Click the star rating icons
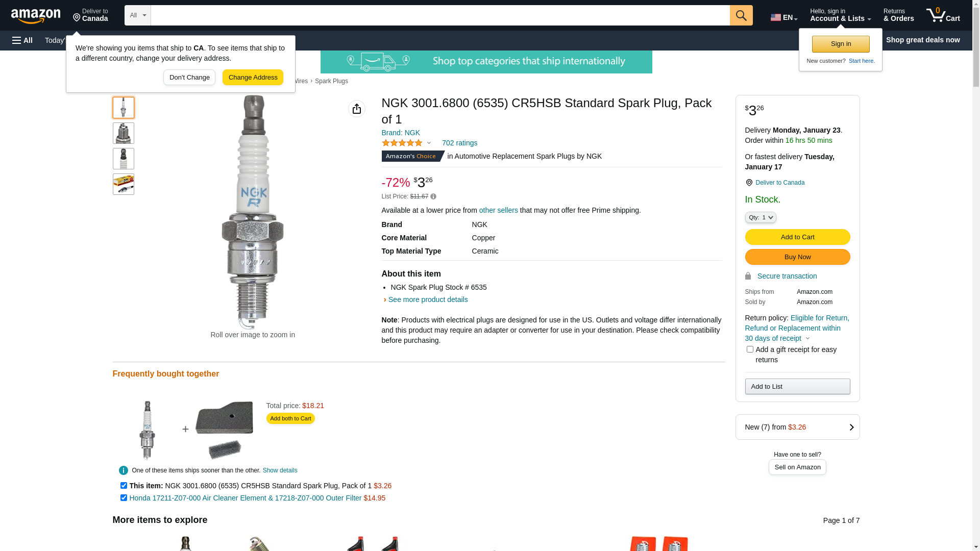Image resolution: width=980 pixels, height=551 pixels. [x=402, y=143]
